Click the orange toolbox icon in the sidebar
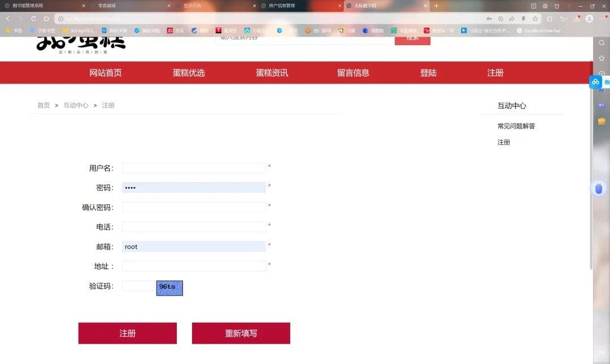Screen dimensions: 610x364 pyautogui.click(x=600, y=120)
